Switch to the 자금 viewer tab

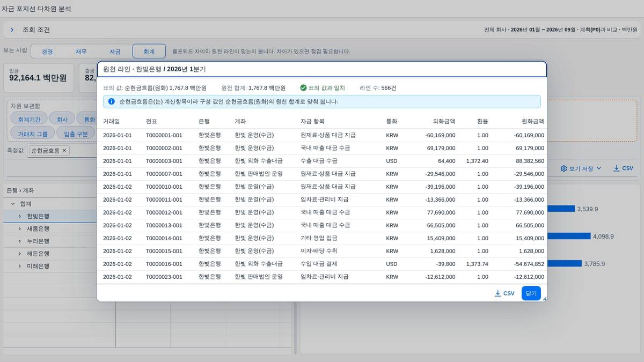point(115,51)
